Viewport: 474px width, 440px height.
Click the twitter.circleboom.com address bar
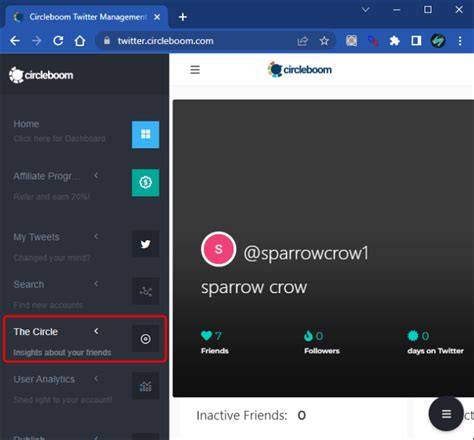200,41
